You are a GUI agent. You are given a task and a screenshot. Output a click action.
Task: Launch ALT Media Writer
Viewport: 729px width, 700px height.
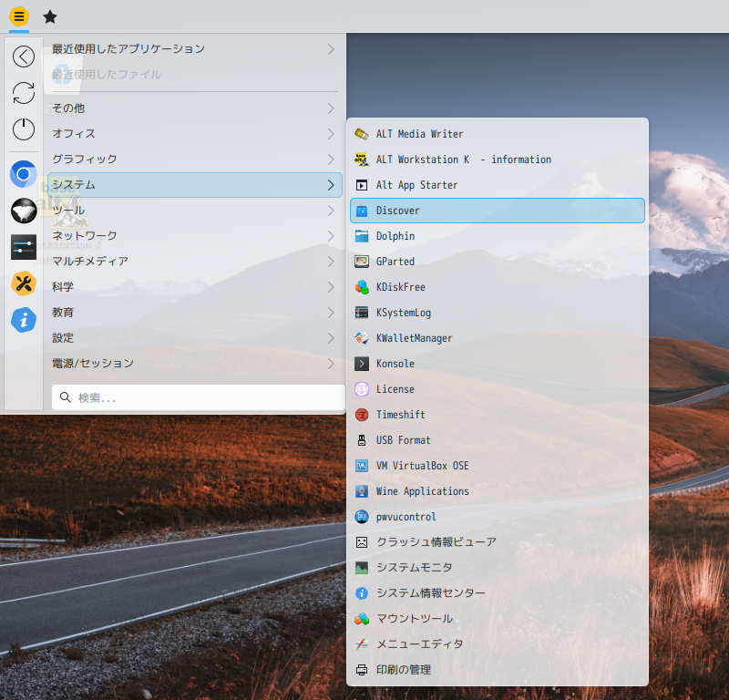[498, 134]
